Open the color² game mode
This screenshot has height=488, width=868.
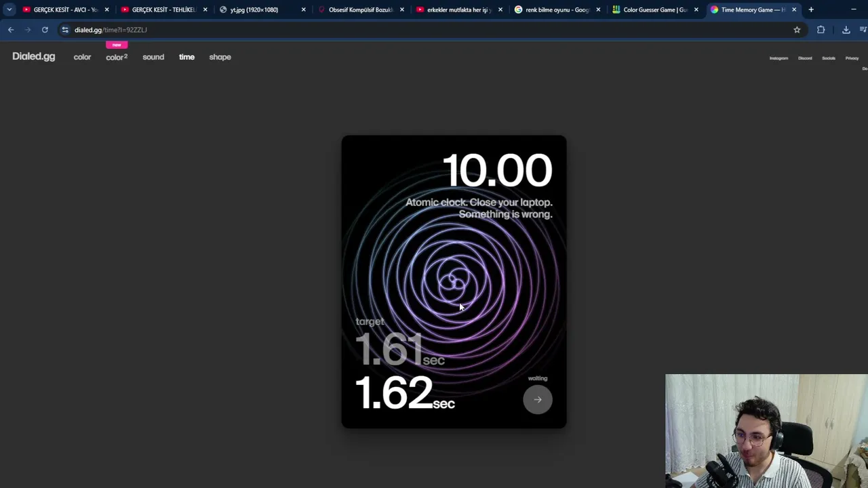[117, 57]
